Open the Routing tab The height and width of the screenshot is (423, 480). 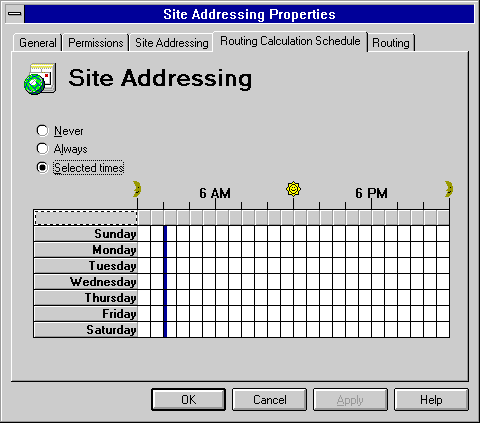391,43
